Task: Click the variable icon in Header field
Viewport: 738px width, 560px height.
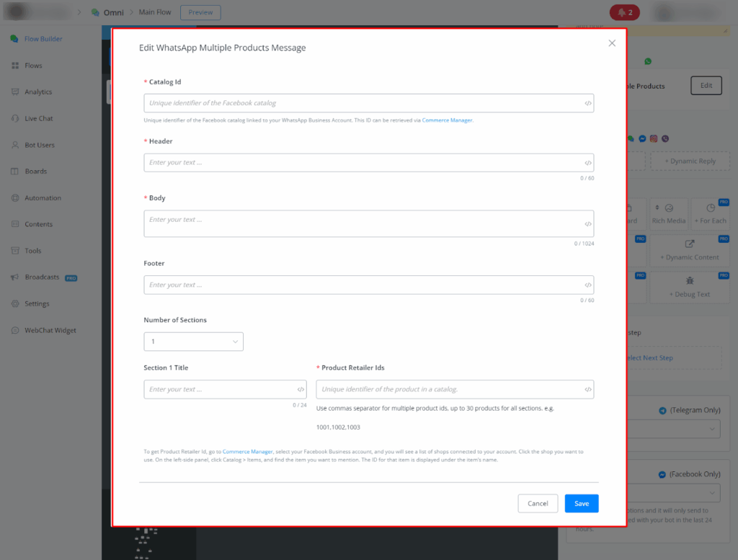Action: pos(588,163)
